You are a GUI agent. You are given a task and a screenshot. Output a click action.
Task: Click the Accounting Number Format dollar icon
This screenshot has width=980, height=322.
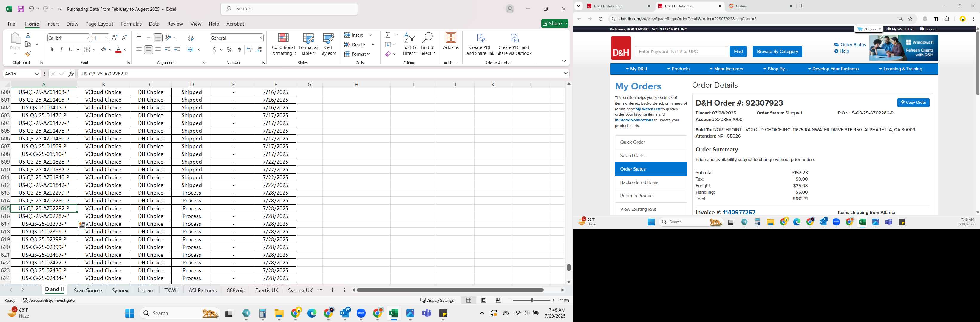[x=214, y=50]
